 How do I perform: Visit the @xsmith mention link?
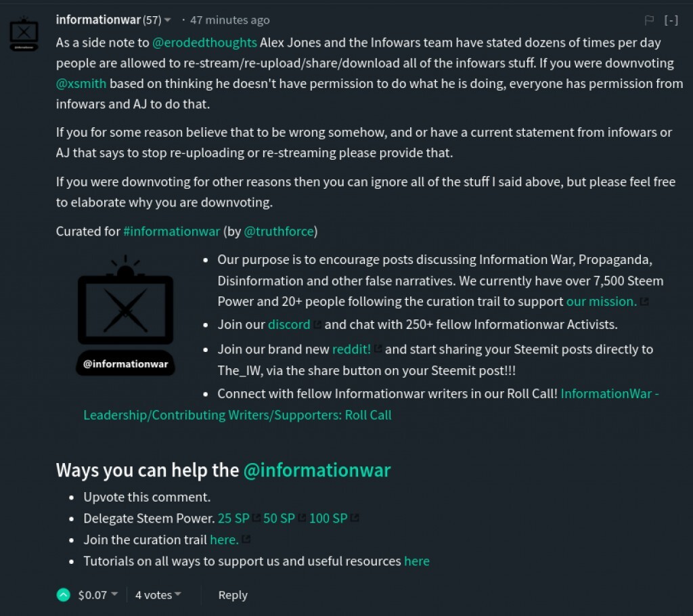click(81, 83)
